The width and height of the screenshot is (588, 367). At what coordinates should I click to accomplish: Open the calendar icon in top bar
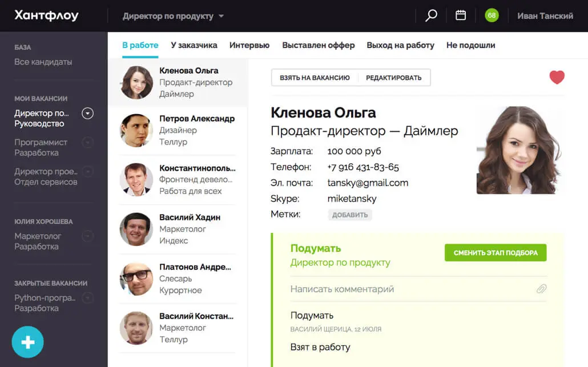pyautogui.click(x=460, y=15)
